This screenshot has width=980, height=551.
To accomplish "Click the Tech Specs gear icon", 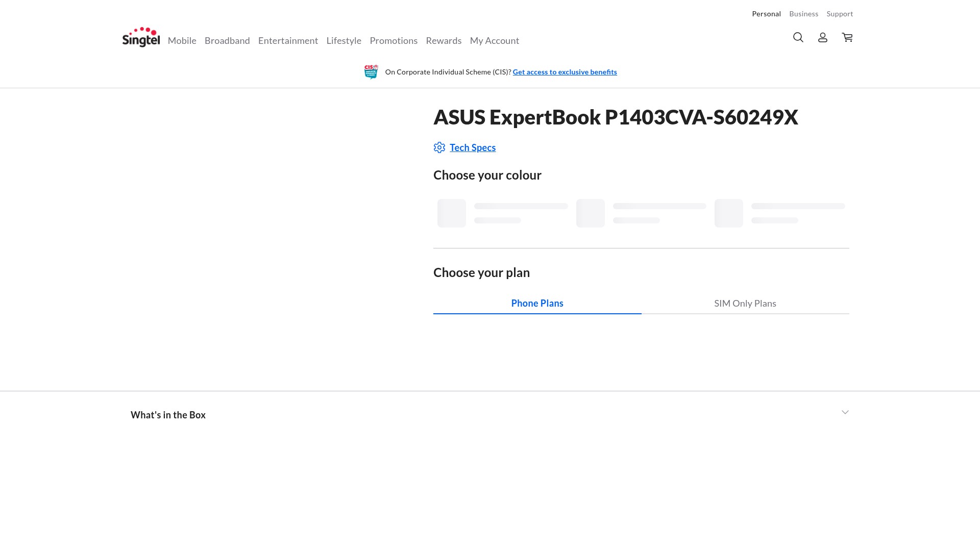I will point(439,147).
